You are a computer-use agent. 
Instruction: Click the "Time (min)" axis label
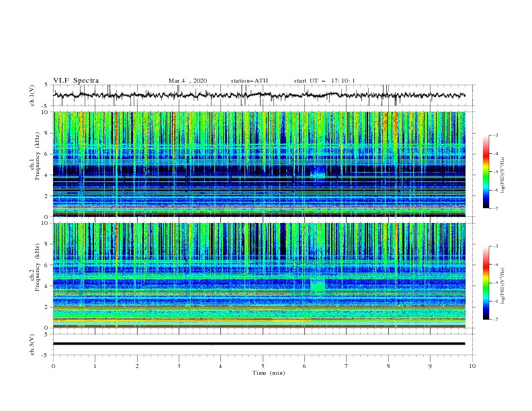coord(269,373)
